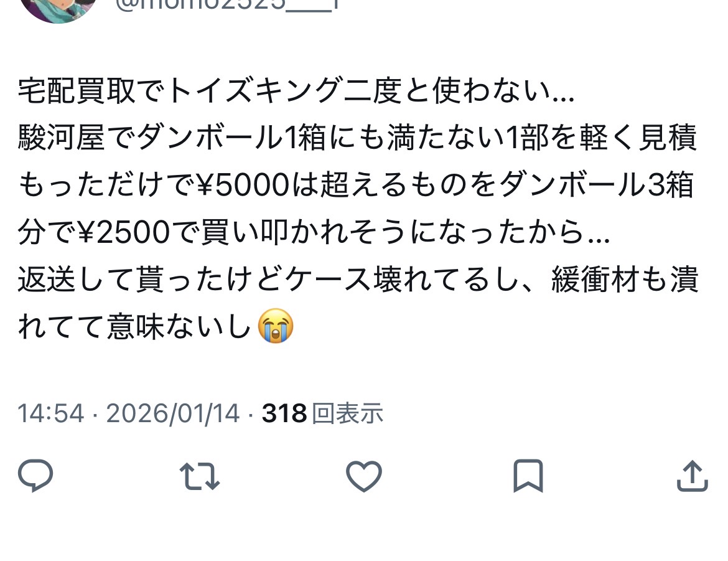
Task: Tap the repost arrows icon
Action: pos(200,476)
